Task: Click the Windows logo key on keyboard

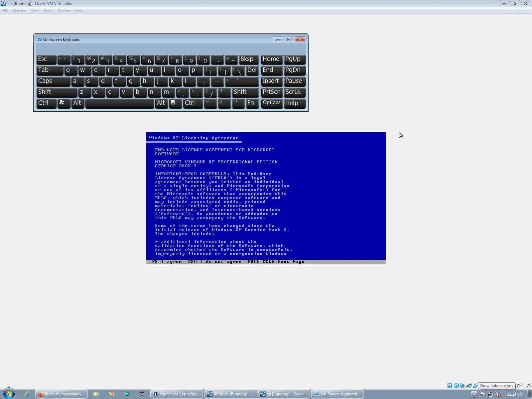Action: [x=64, y=103]
